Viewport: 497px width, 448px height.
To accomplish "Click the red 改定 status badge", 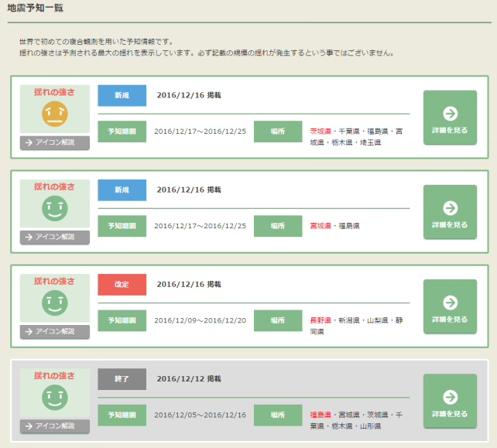I will coord(122,284).
